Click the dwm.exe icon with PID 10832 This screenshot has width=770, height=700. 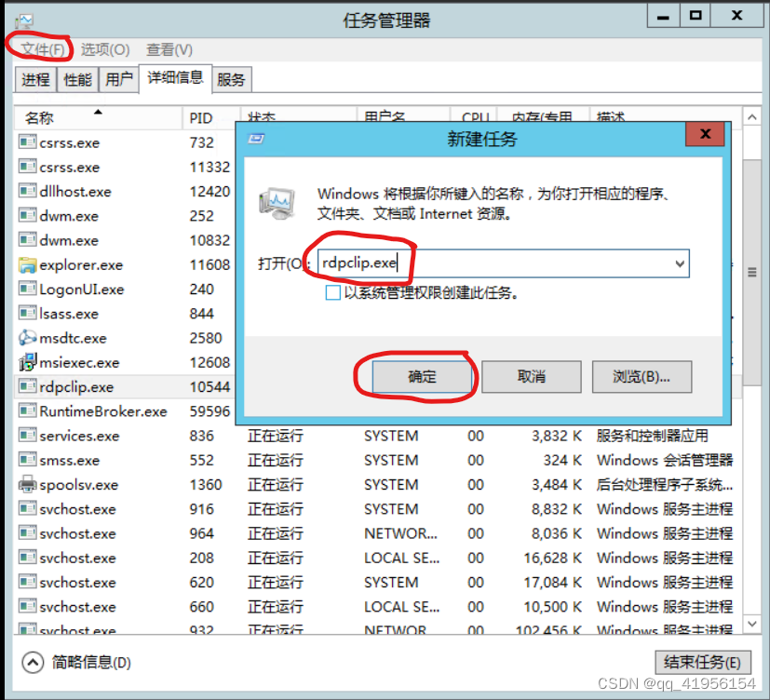tap(28, 240)
